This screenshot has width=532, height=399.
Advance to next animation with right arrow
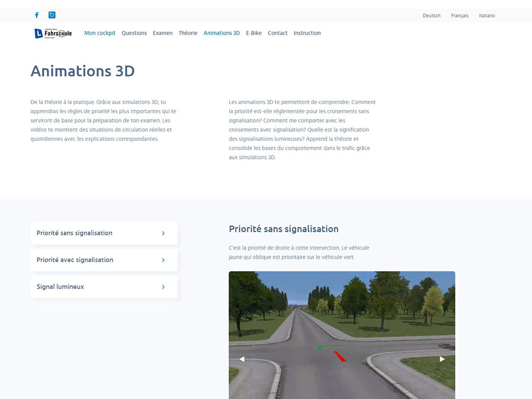click(442, 359)
